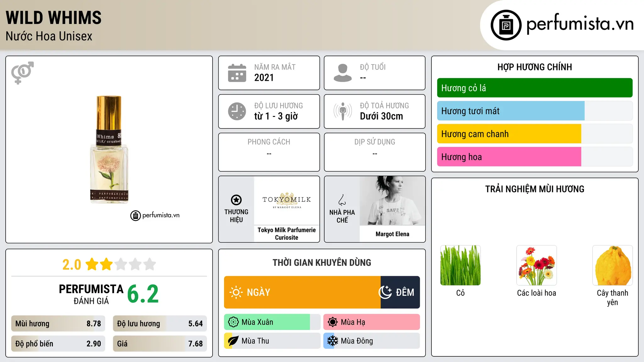The image size is (644, 362).
Task: Click the Mùa Thu season bar
Action: tap(272, 341)
